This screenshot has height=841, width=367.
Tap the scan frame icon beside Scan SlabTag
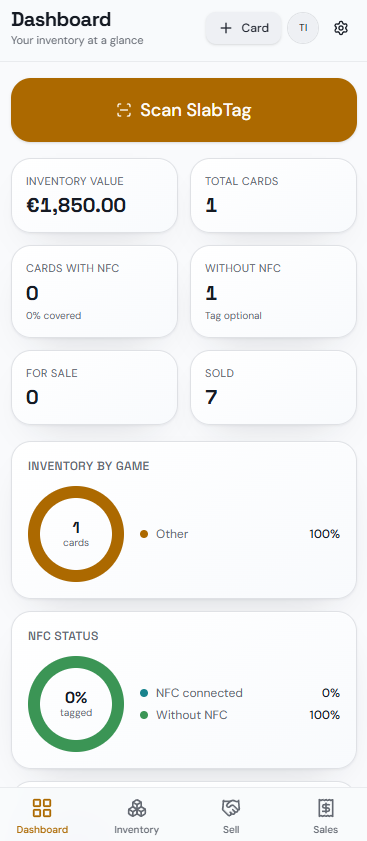(x=124, y=110)
